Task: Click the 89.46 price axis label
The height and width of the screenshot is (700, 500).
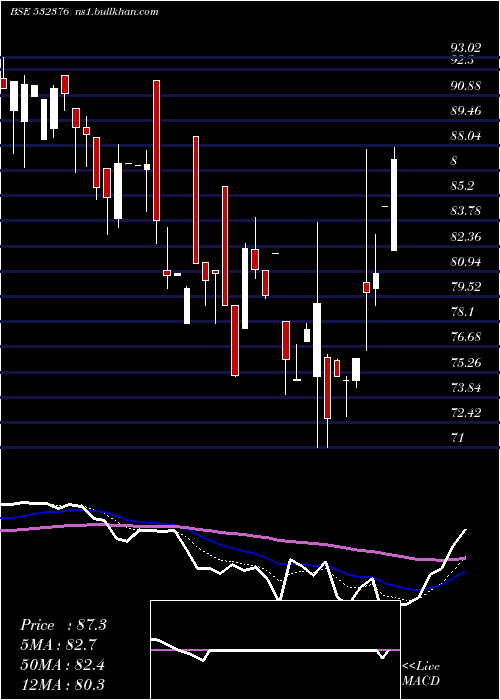Action: [466, 110]
